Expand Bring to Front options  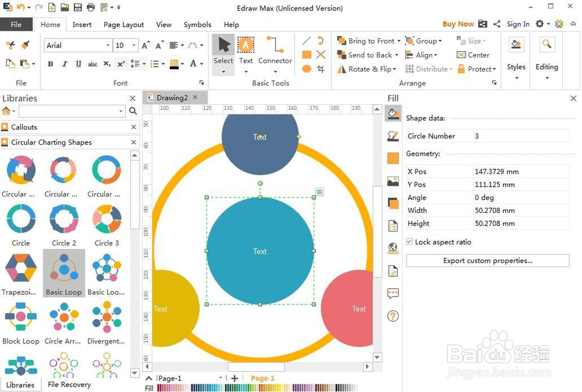[x=399, y=41]
